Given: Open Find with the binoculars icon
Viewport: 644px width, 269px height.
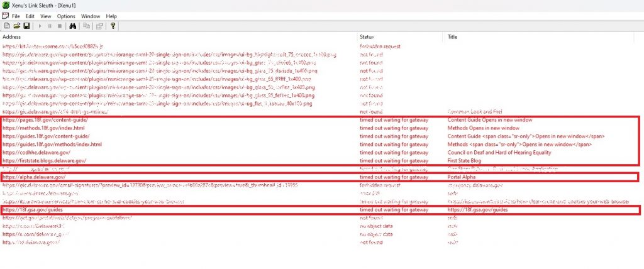Looking at the screenshot, I should click(x=73, y=26).
